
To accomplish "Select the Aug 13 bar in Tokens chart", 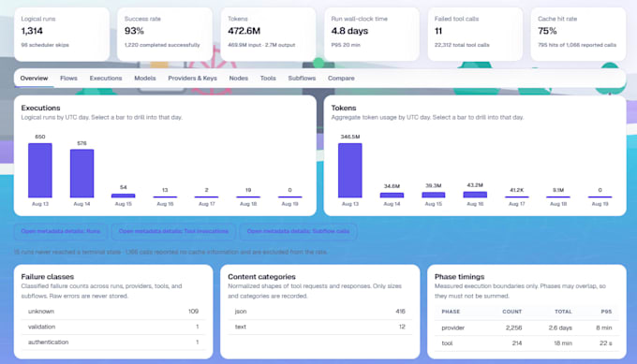I will coord(350,170).
